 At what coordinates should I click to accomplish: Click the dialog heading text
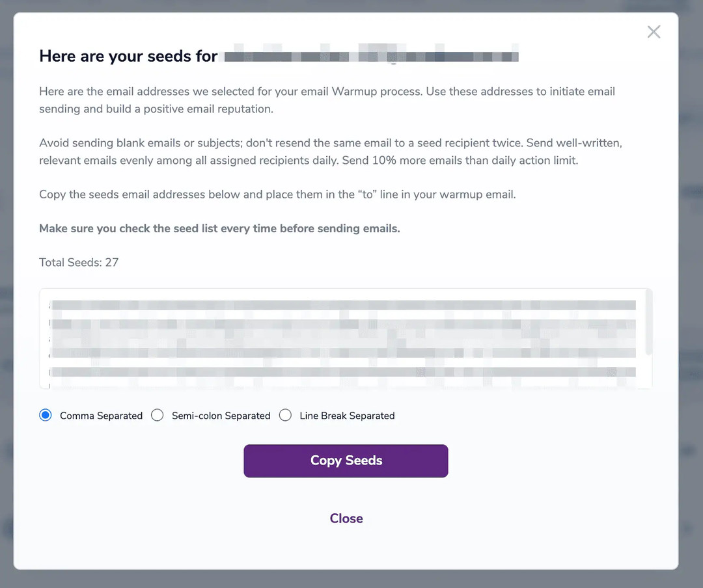(128, 56)
